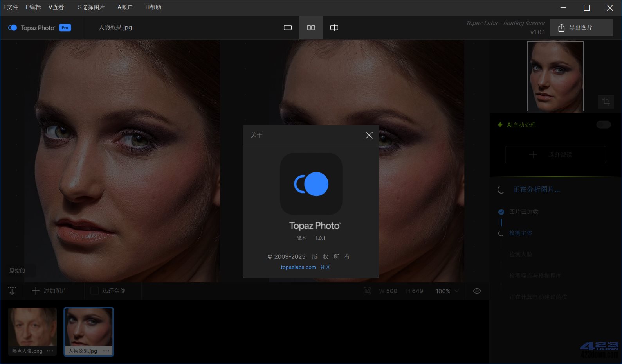The height and width of the screenshot is (364, 622).
Task: Select side-by-side comparison view
Action: (311, 28)
